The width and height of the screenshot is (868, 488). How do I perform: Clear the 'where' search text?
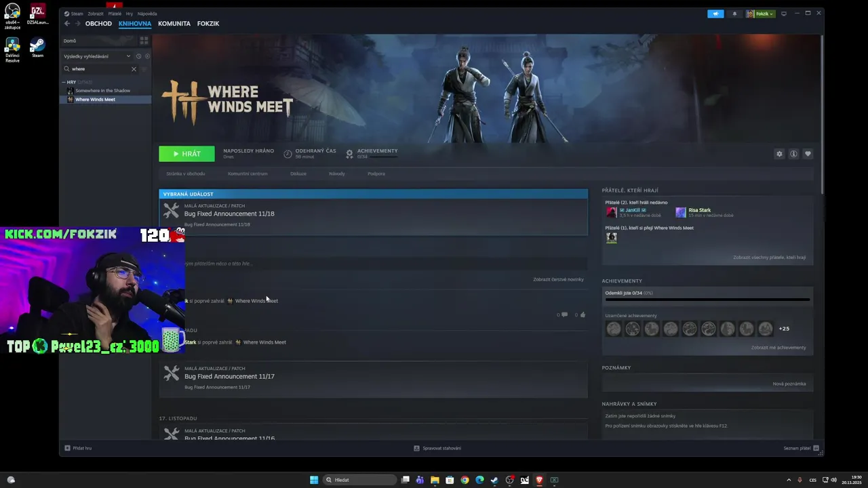click(x=134, y=69)
